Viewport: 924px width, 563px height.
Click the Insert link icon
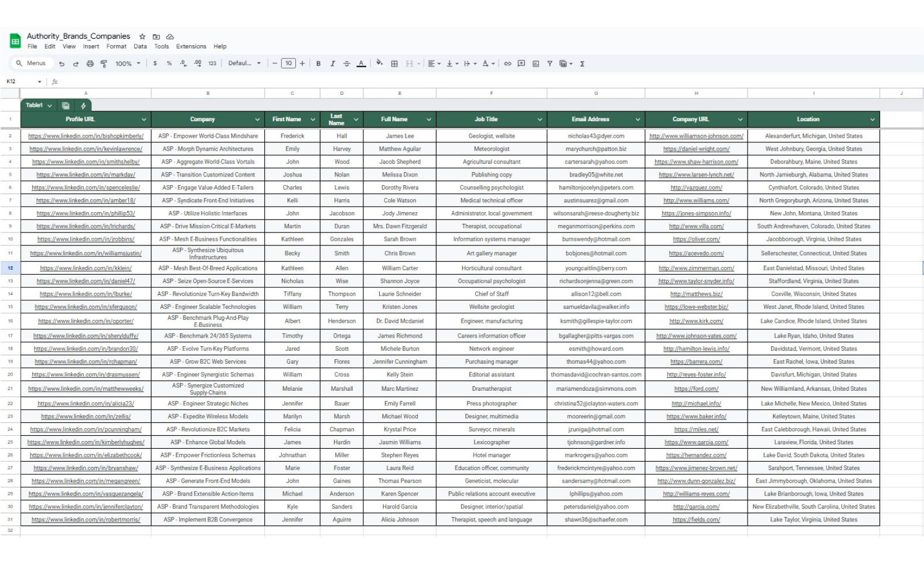click(507, 64)
